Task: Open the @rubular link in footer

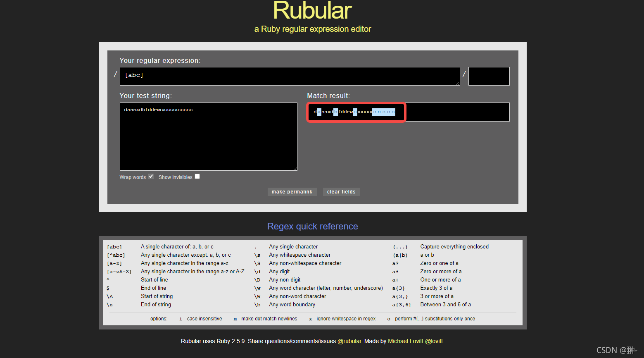Action: click(x=349, y=341)
